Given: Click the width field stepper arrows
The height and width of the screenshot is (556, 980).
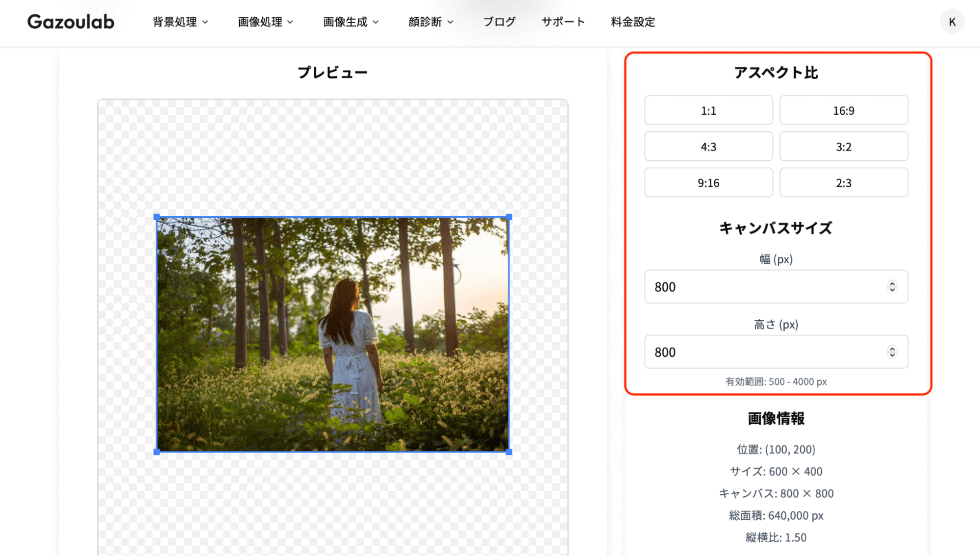Looking at the screenshot, I should pos(892,287).
